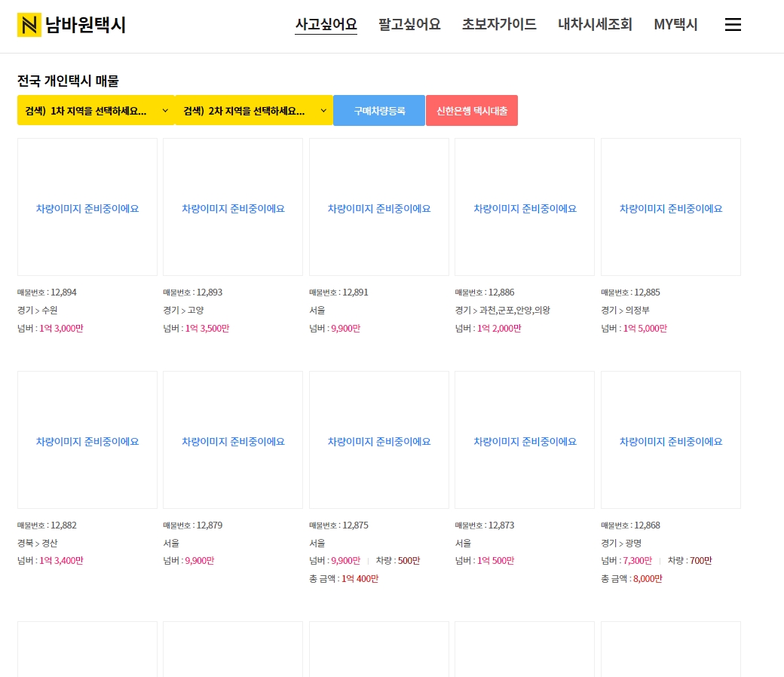The image size is (784, 677).
Task: Click the 차량 : 700만 value
Action: click(x=690, y=560)
